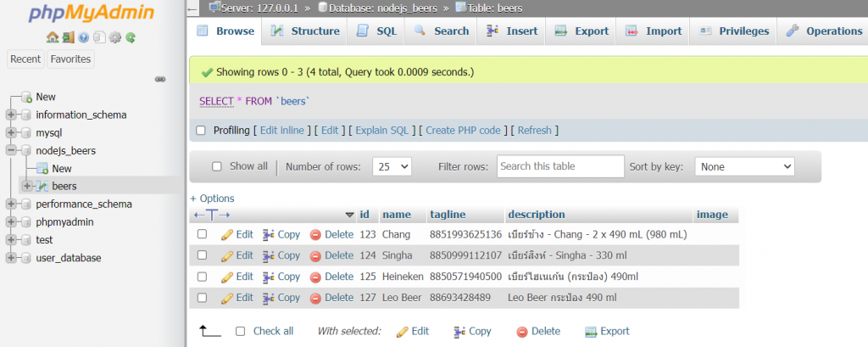This screenshot has width=868, height=347.
Task: Open the Search tab
Action: coord(441,31)
